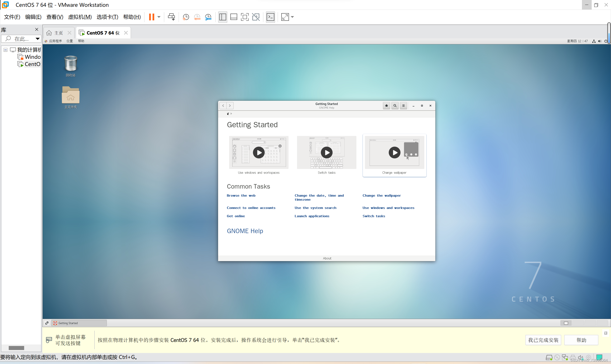The height and width of the screenshot is (364, 611).
Task: Toggle the thumbnail bar view button
Action: click(x=234, y=17)
